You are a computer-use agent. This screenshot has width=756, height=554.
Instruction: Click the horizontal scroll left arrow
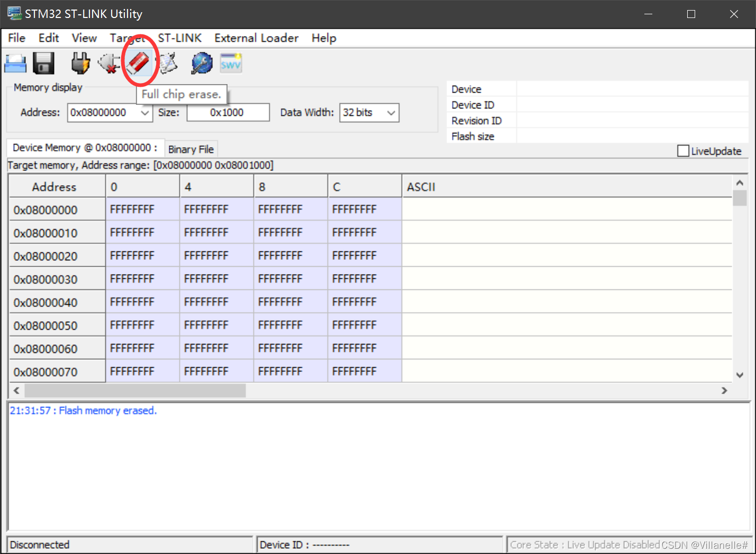click(16, 390)
